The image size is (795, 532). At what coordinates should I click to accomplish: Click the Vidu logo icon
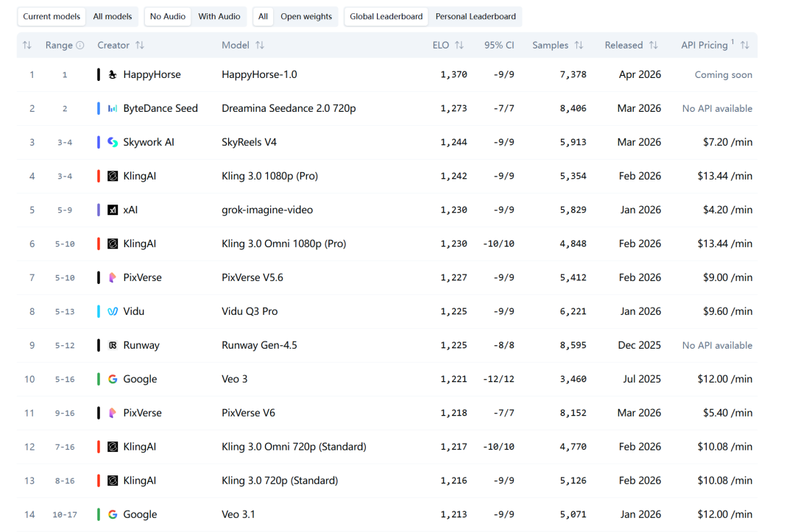point(113,311)
